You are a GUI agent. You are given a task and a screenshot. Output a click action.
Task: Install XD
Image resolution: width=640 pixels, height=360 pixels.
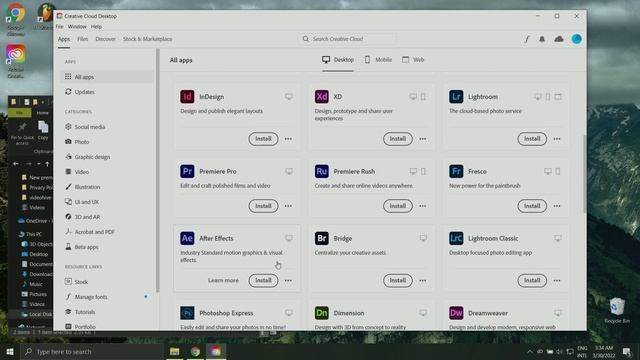398,139
